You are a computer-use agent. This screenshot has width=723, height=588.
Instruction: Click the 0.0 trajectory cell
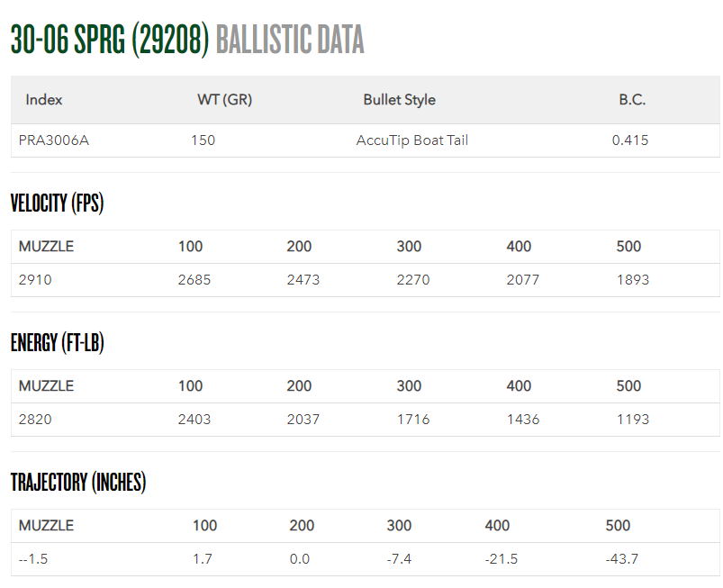300,559
